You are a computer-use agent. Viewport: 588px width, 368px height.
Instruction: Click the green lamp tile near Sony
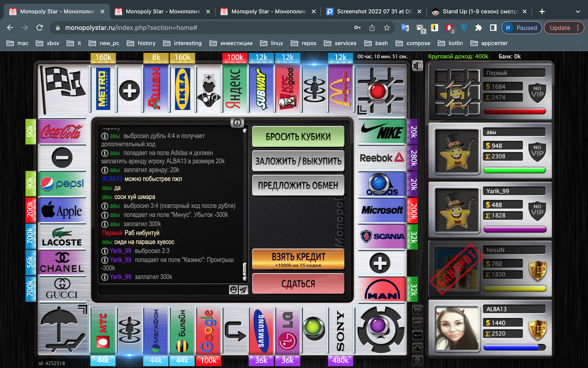314,331
